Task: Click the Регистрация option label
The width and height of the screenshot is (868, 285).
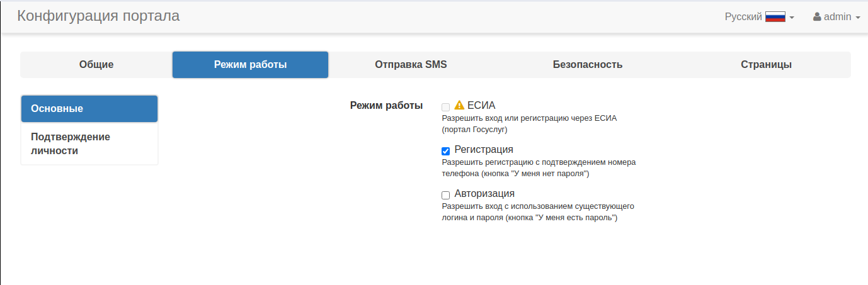Action: coord(484,150)
